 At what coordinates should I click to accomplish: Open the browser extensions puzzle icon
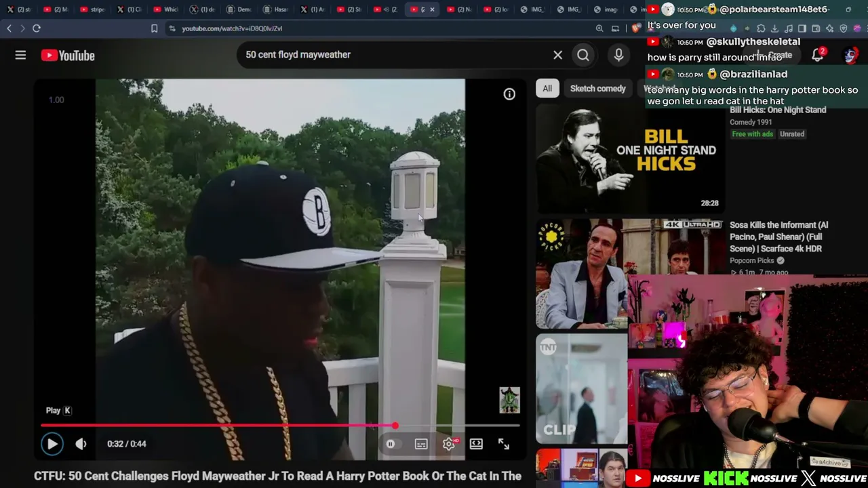761,28
